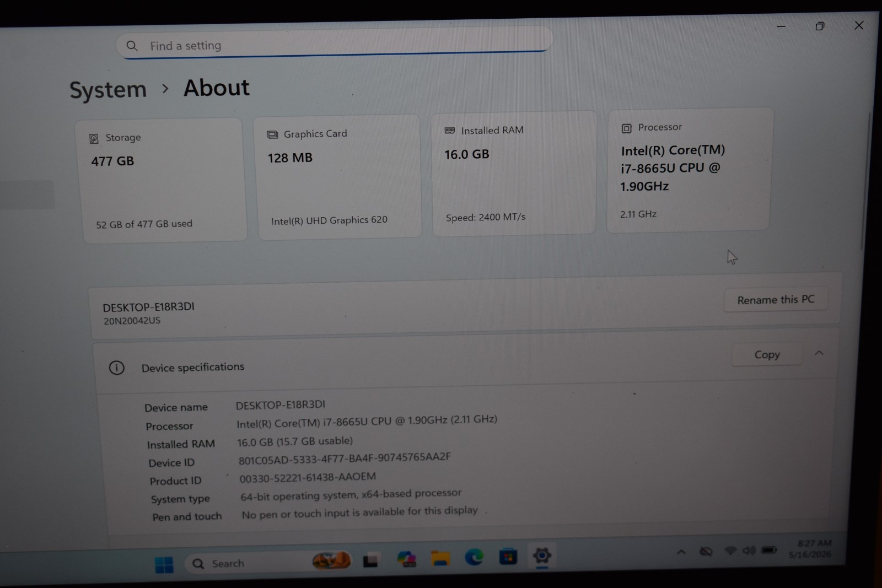Open Microsoft Store from the taskbar

pos(508,557)
